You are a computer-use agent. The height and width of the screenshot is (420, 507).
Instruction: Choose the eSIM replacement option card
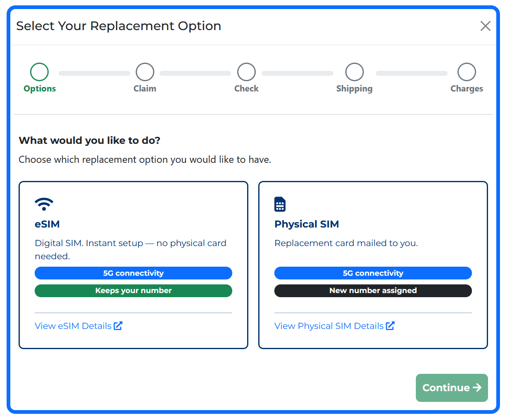coord(133,265)
